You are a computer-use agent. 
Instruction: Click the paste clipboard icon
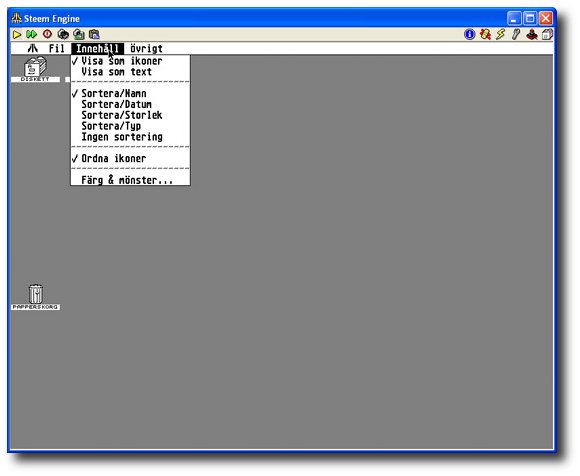pyautogui.click(x=94, y=34)
